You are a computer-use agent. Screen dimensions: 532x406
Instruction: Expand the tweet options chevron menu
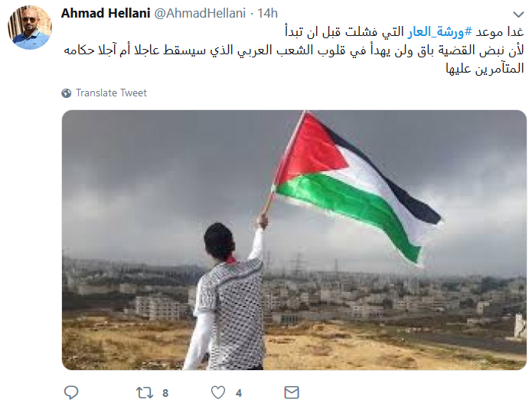pyautogui.click(x=518, y=15)
